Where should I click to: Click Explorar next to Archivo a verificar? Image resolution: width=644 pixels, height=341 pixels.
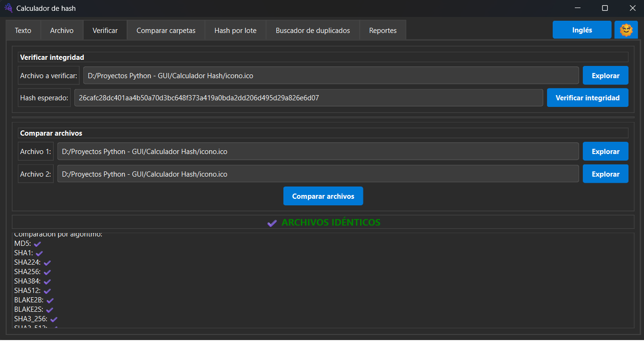coord(605,75)
